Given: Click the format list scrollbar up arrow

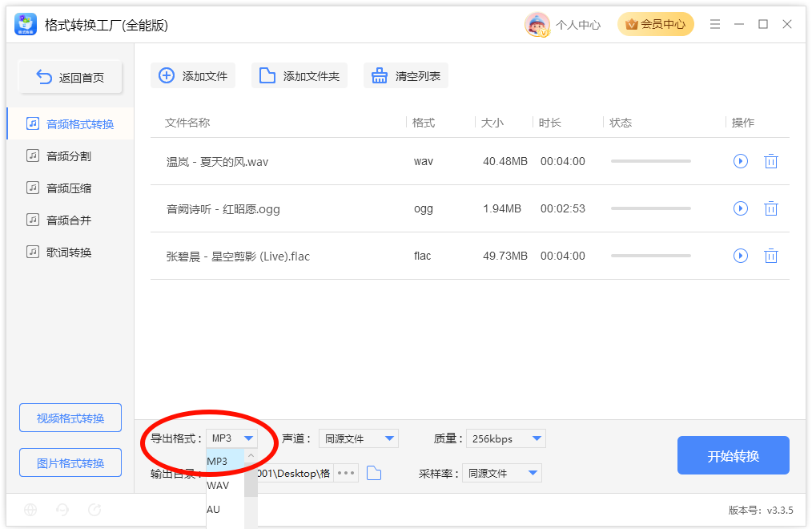Looking at the screenshot, I should coord(251,455).
